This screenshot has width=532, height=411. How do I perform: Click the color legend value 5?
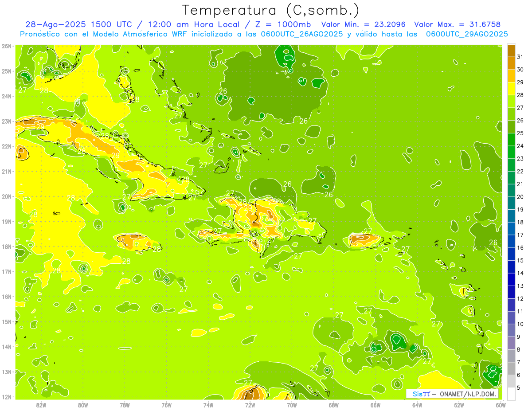(519, 388)
